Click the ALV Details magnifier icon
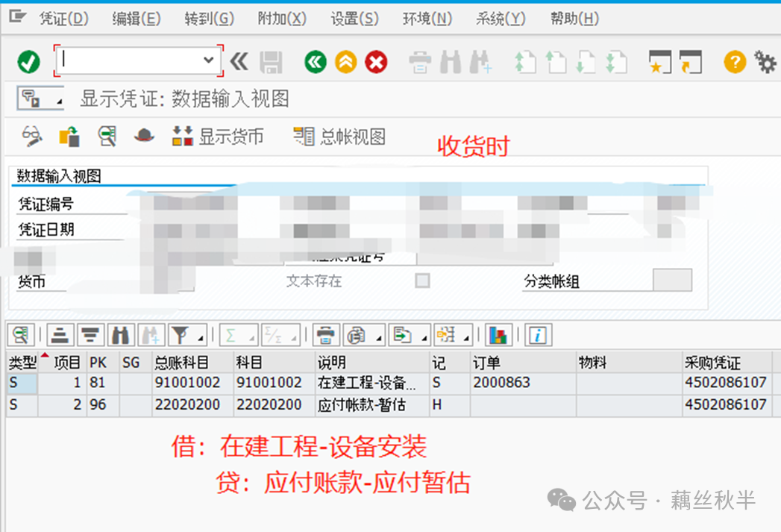The height and width of the screenshot is (532, 781). point(20,335)
